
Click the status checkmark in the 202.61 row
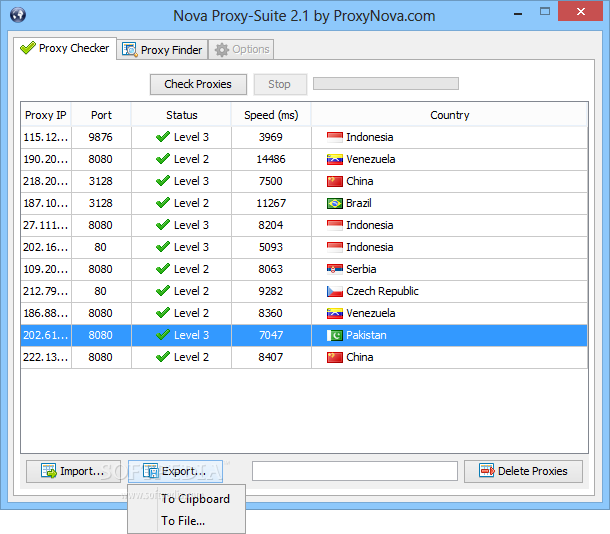[163, 334]
